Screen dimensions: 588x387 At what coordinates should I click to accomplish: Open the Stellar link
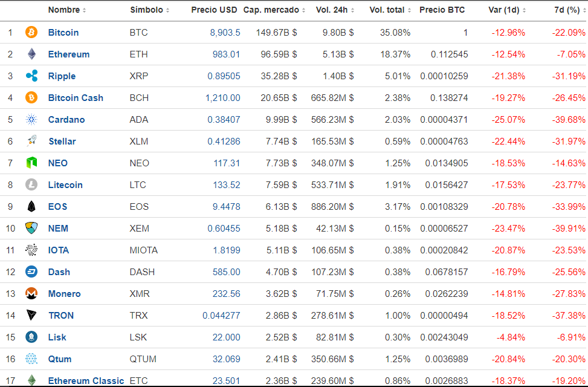click(x=62, y=141)
